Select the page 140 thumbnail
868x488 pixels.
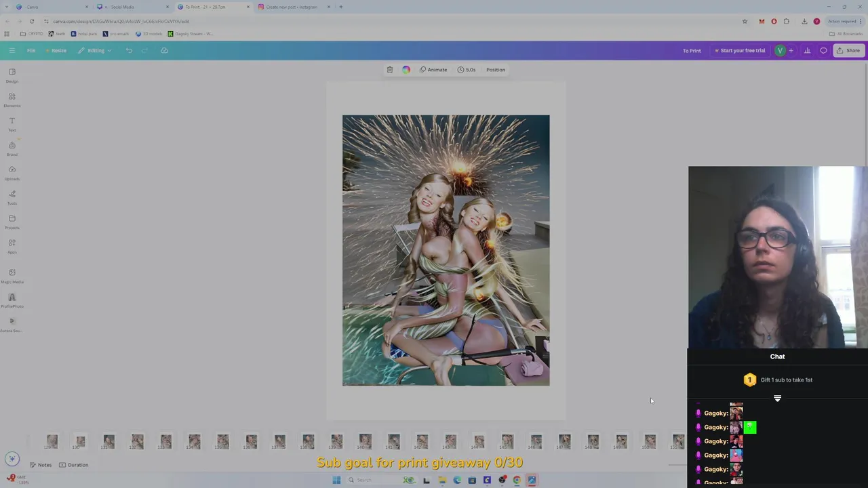pos(365,442)
